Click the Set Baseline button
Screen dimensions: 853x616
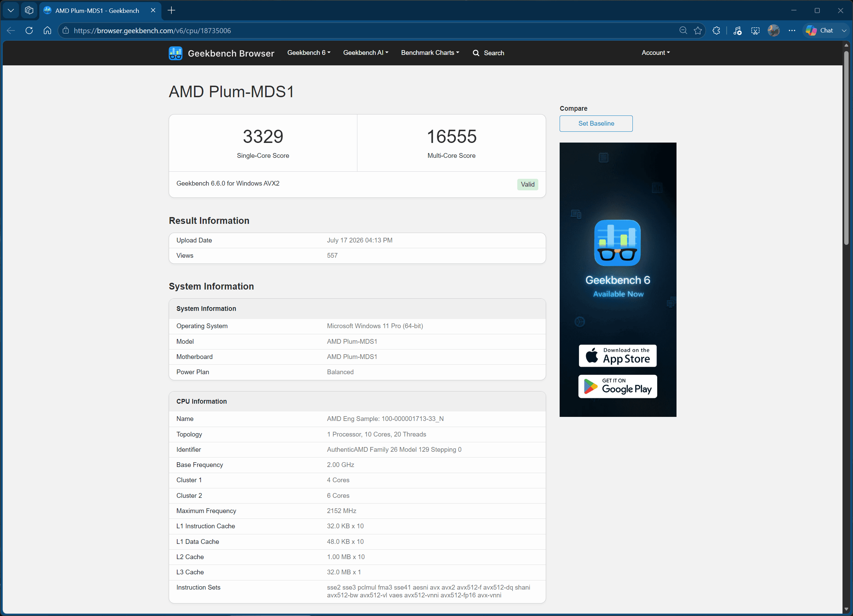point(596,123)
